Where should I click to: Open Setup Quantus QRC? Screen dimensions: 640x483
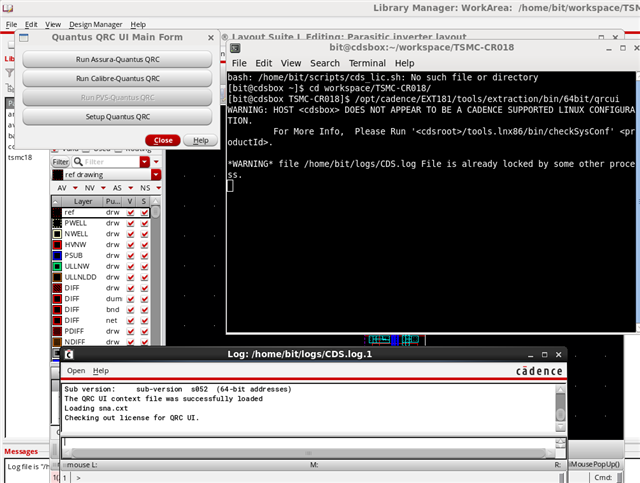(117, 117)
